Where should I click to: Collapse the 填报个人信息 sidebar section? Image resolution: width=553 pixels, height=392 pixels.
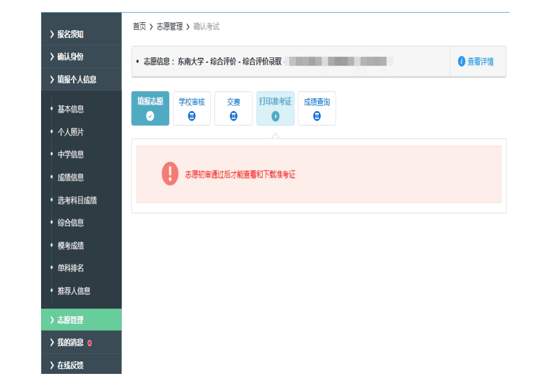[x=77, y=80]
